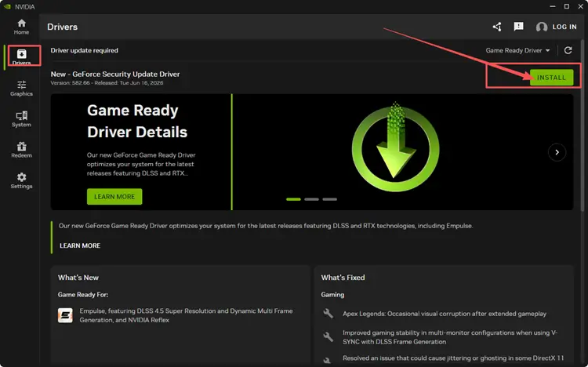Click the 'What's New' heading
Viewport: 588px width, 367px height.
78,278
